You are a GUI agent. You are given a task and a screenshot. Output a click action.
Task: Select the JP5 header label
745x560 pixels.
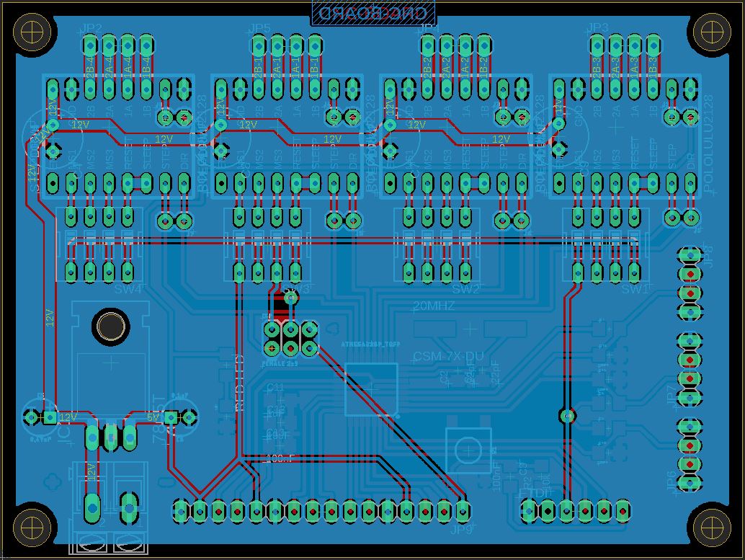[260, 28]
